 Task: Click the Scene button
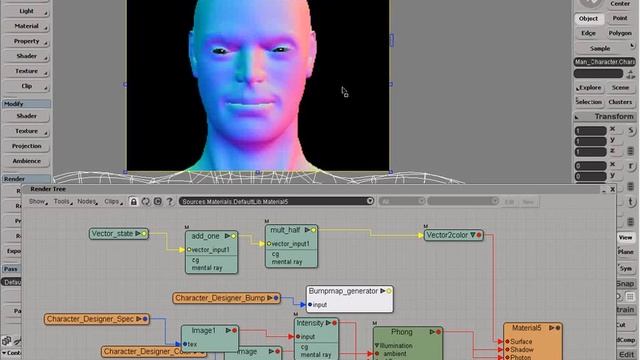point(620,87)
